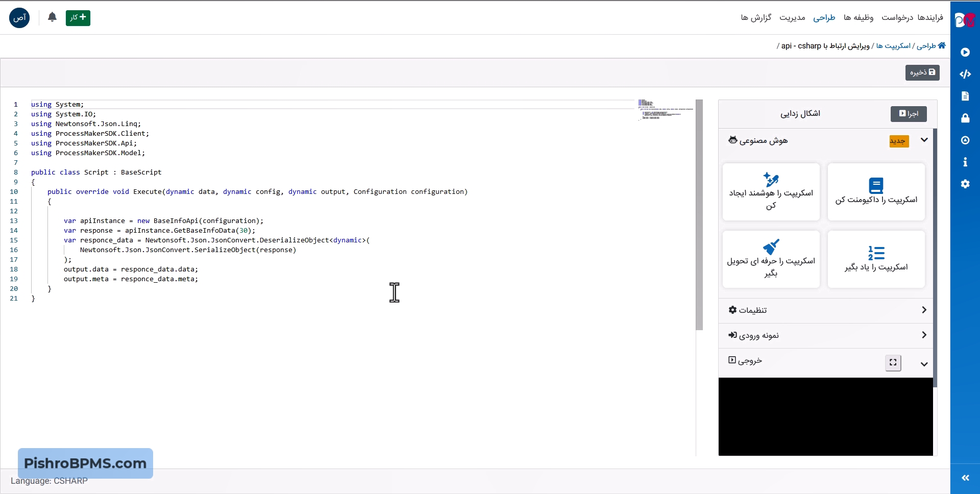Viewport: 980px width, 494px height.
Task: Collapse the هوش مصنوعی section
Action: [x=924, y=140]
